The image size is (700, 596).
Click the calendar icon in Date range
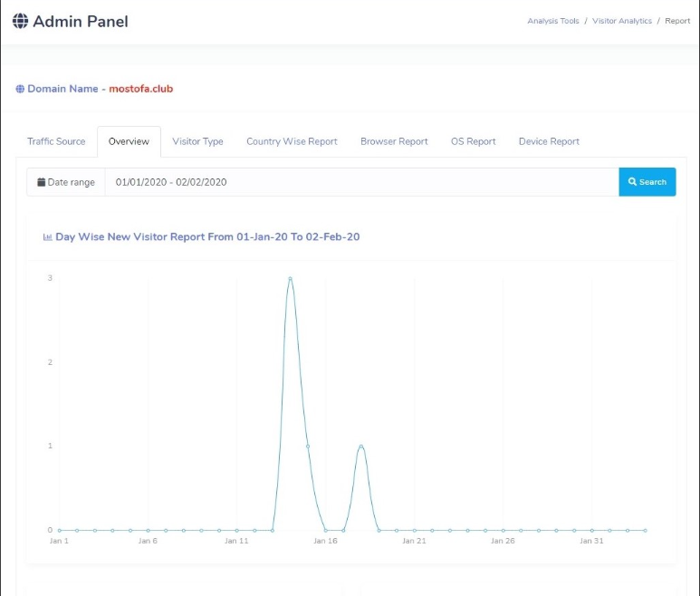pos(41,182)
